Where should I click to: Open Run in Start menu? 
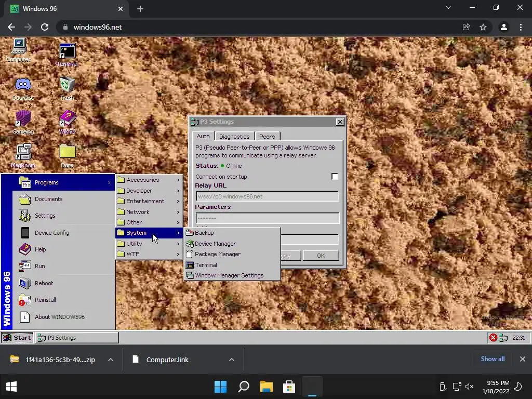[x=64, y=266]
